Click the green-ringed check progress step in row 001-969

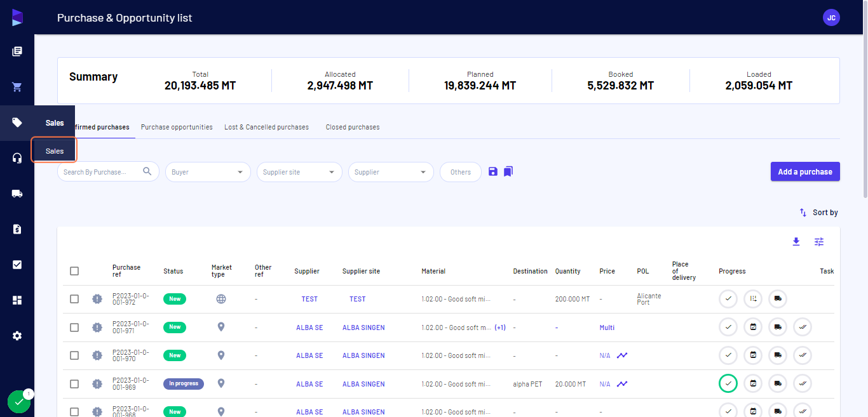pyautogui.click(x=728, y=383)
